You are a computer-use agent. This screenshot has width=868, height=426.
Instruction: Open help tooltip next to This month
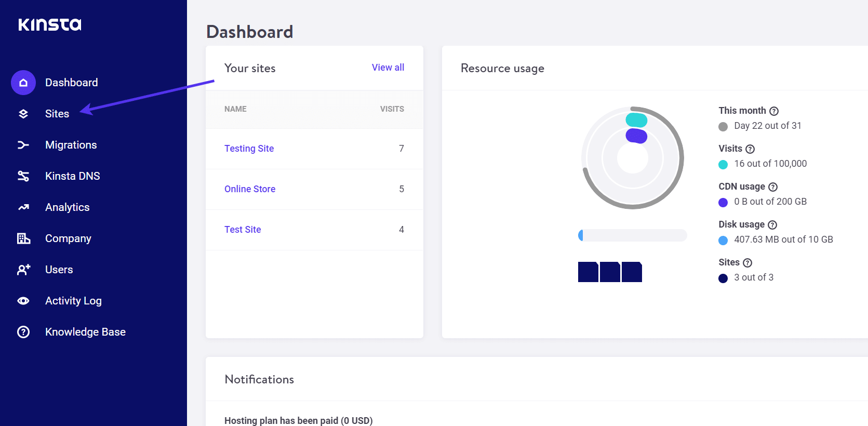(774, 111)
